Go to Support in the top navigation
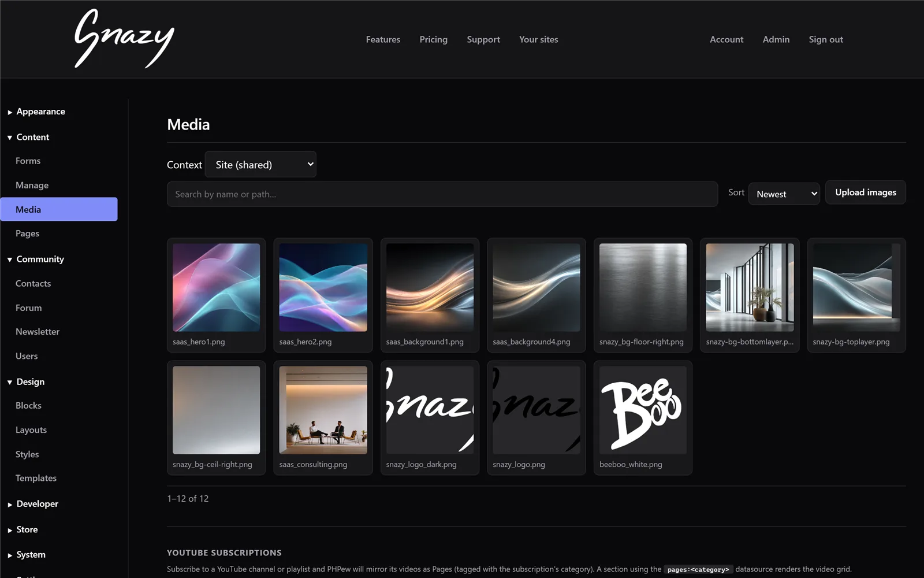Screen dimensions: 924x578 (483, 39)
